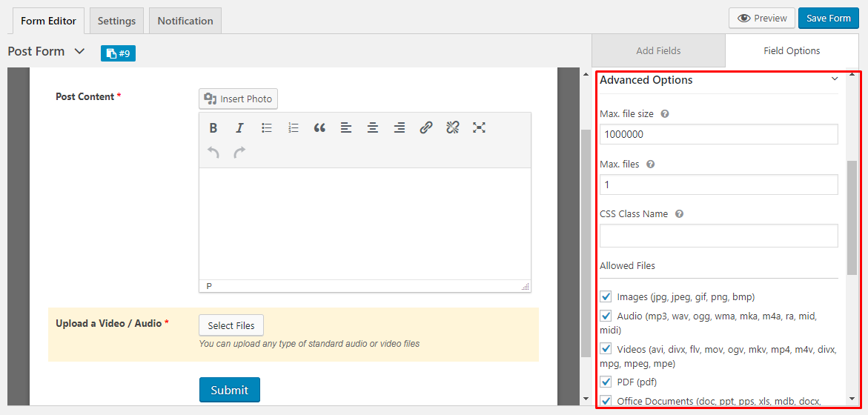Toggle bold formatting in post editor
The height and width of the screenshot is (415, 868).
tap(213, 128)
